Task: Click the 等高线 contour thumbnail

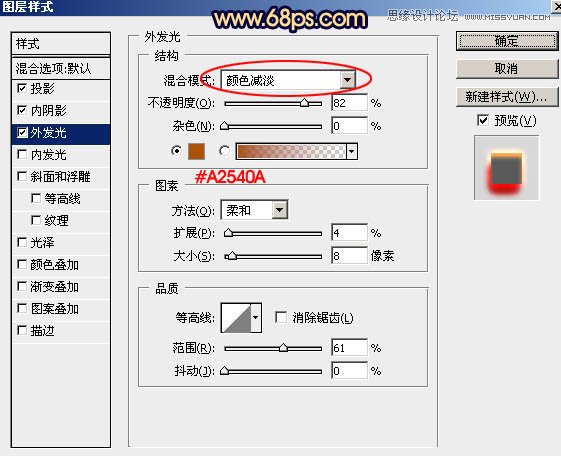Action: coord(236,318)
